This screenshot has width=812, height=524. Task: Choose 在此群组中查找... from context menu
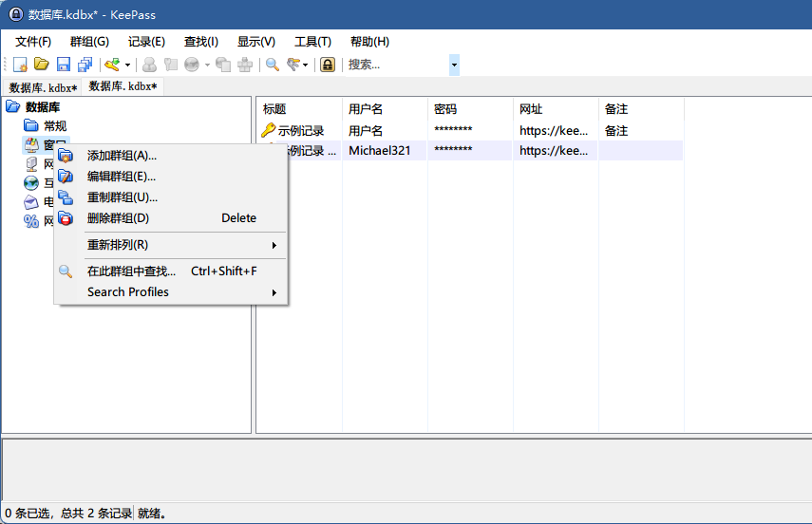[171, 271]
